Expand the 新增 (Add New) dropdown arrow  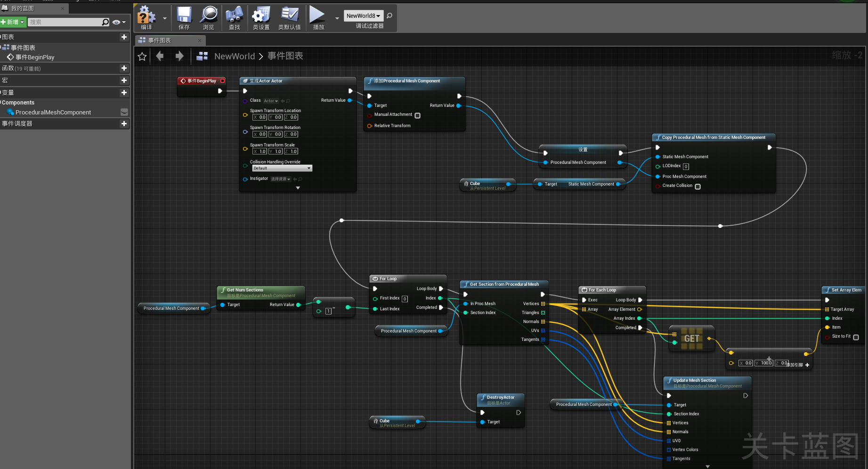pyautogui.click(x=22, y=22)
